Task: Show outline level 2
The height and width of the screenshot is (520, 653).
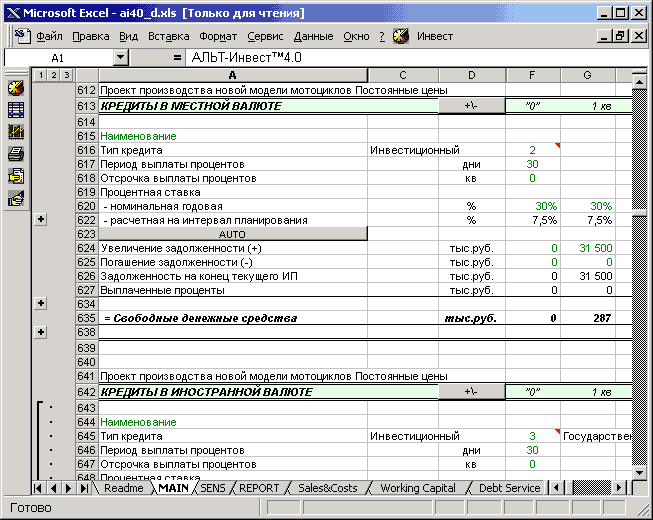Action: tap(53, 75)
